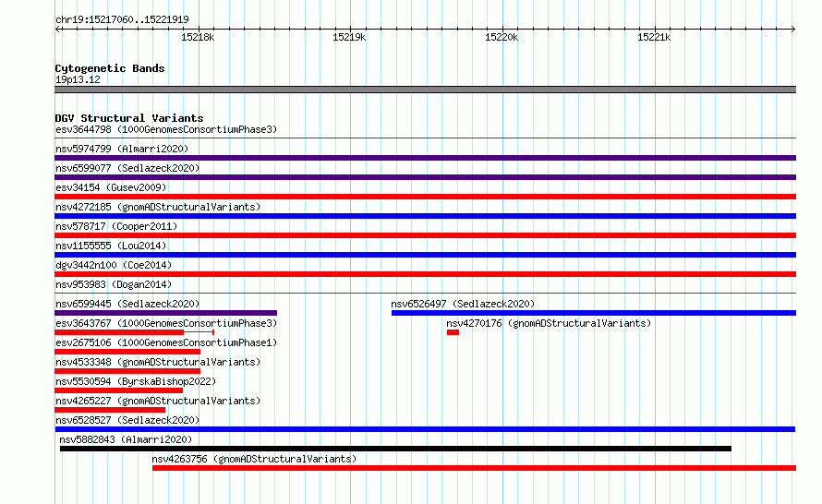The width and height of the screenshot is (822, 504).
Task: Open the nsv4533348 (gnomADStructuralVariants) label
Action: click(158, 362)
